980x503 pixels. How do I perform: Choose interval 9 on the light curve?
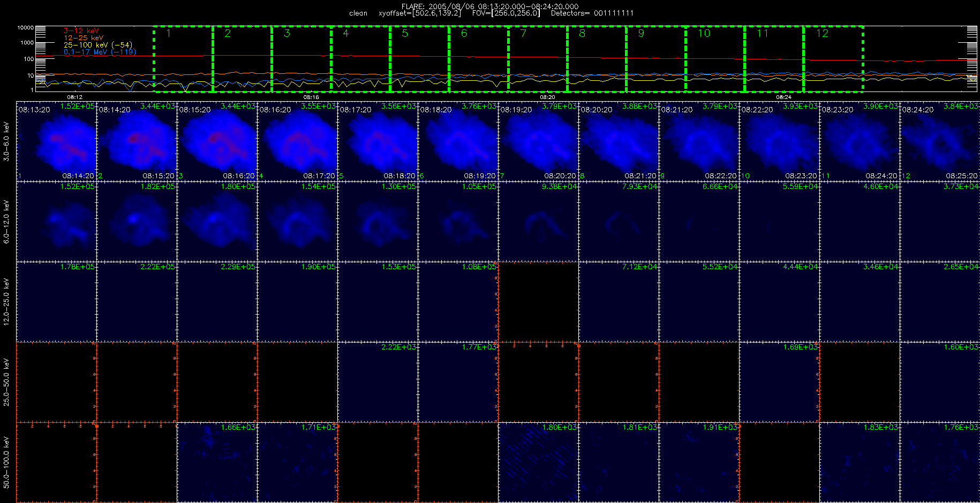click(x=656, y=59)
